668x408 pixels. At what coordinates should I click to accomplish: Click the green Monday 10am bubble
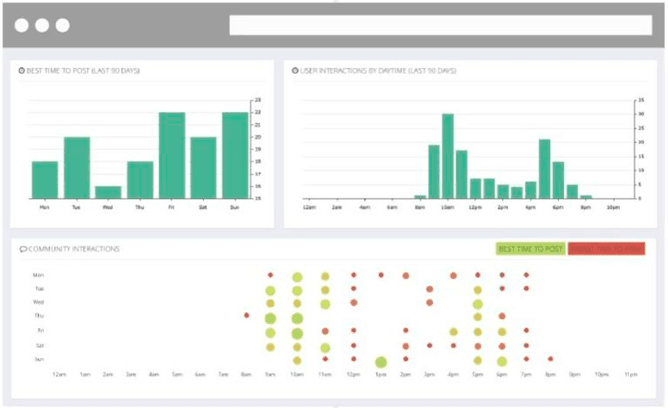(x=297, y=277)
